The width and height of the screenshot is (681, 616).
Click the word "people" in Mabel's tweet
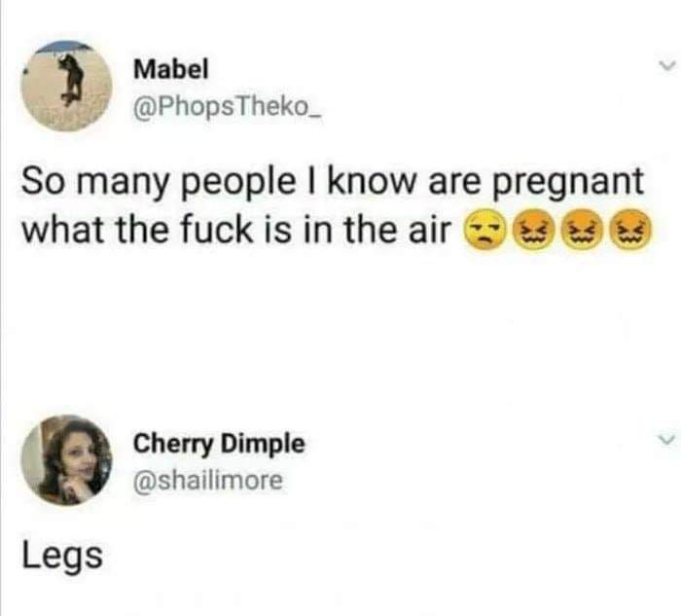coord(241,184)
